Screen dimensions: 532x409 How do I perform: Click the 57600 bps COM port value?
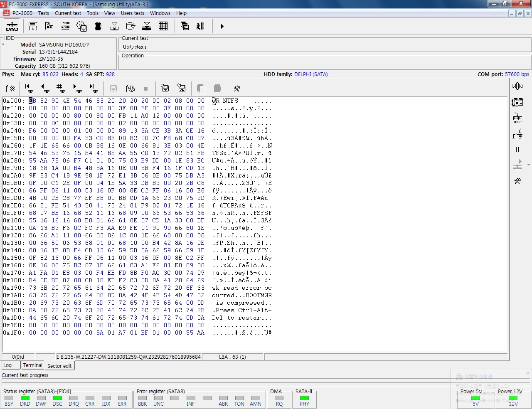[x=517, y=74]
